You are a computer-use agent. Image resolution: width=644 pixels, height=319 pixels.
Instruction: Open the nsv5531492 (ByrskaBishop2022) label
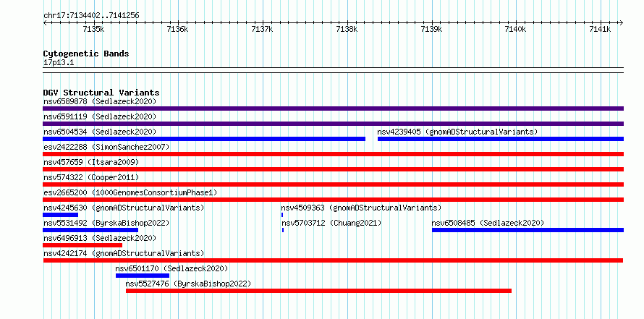pos(106,223)
